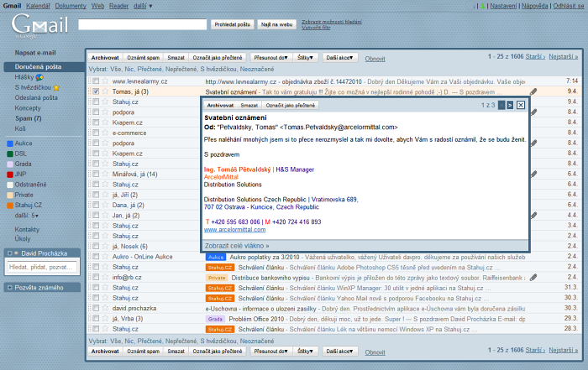Click attachment paperclip on info@rb.cz row
The image size is (588, 370).
tap(533, 277)
